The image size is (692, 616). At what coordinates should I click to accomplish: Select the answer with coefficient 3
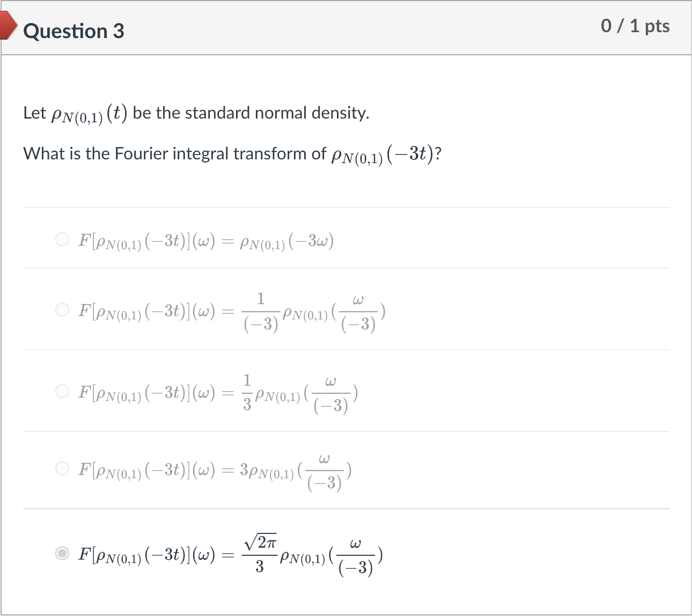[62, 468]
